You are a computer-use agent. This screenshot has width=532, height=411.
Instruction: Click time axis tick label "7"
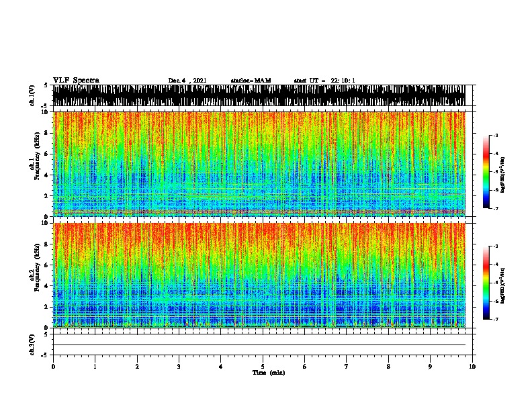pyautogui.click(x=347, y=367)
